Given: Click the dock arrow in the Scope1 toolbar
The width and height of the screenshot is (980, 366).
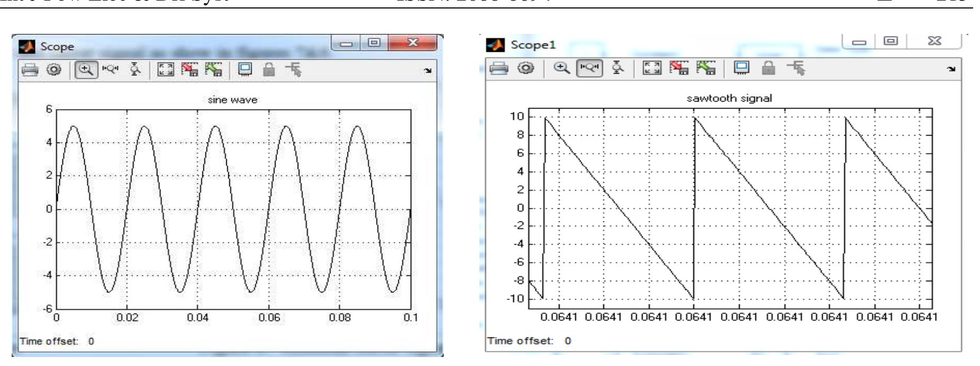Looking at the screenshot, I should coord(951,68).
